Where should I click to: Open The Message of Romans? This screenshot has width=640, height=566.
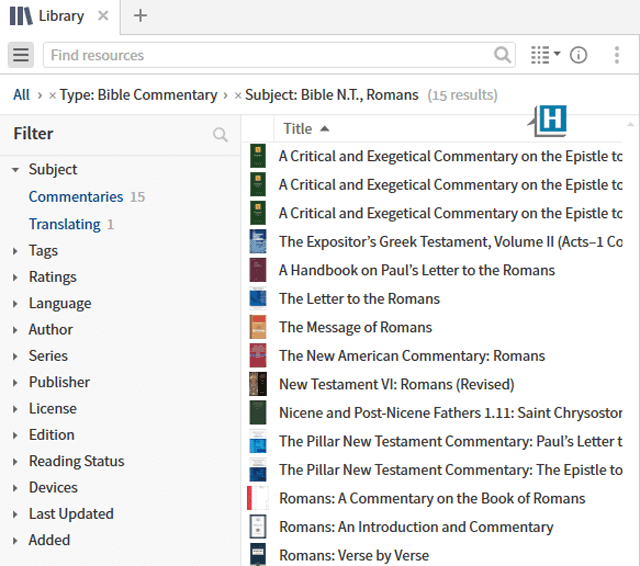click(355, 327)
